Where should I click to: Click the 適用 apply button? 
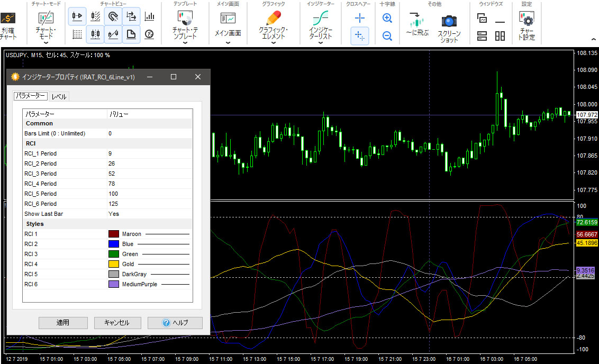coord(63,323)
